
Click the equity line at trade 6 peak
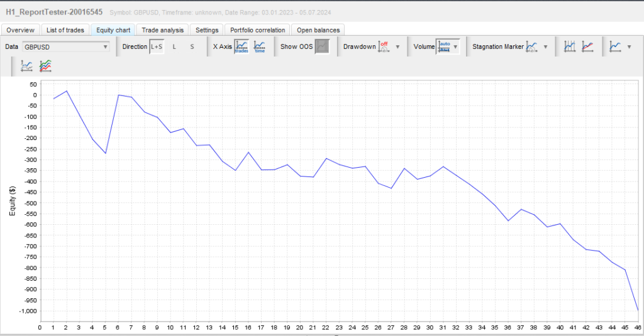tap(118, 95)
